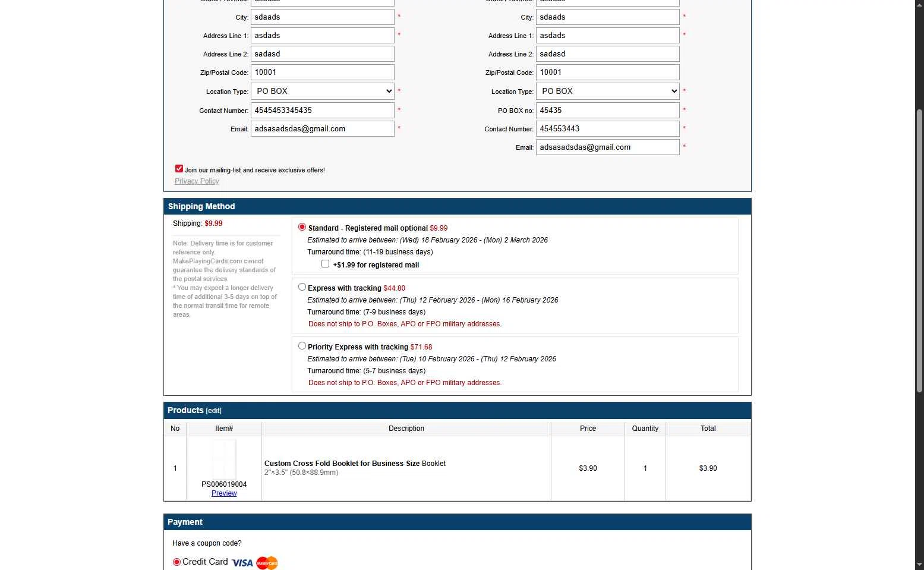The width and height of the screenshot is (924, 570).
Task: Choose Priority Express with tracking $71.68
Action: tap(302, 346)
